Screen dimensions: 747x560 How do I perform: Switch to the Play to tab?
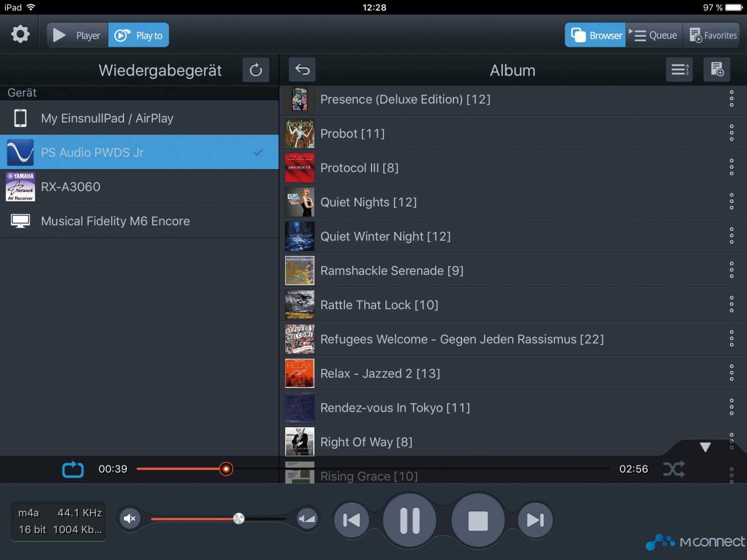[138, 35]
